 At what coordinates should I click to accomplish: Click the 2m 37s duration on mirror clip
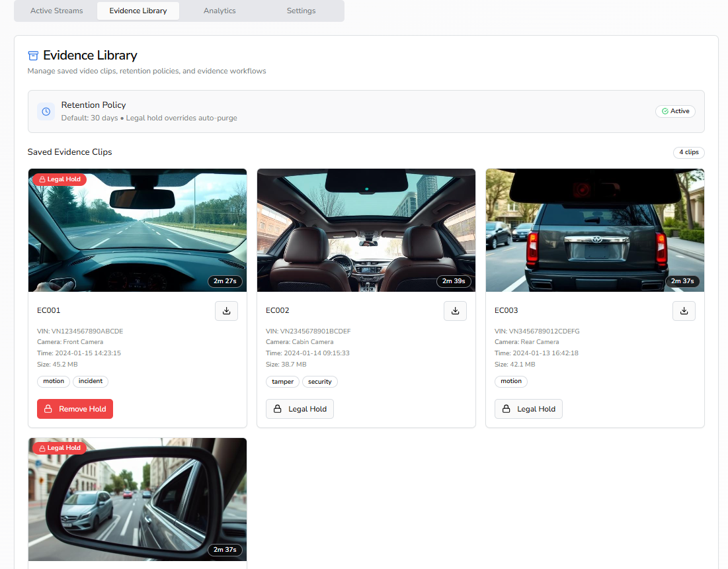tap(225, 550)
